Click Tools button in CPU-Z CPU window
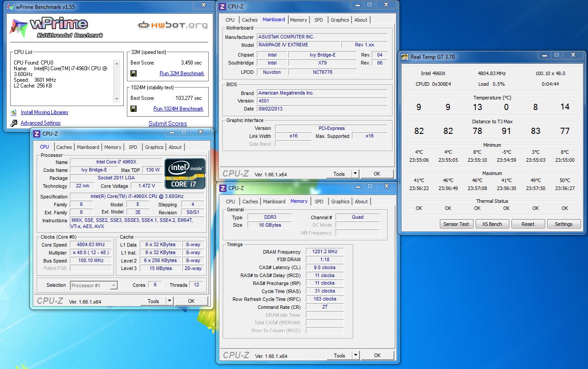Image resolution: width=588 pixels, height=369 pixels. [x=153, y=301]
